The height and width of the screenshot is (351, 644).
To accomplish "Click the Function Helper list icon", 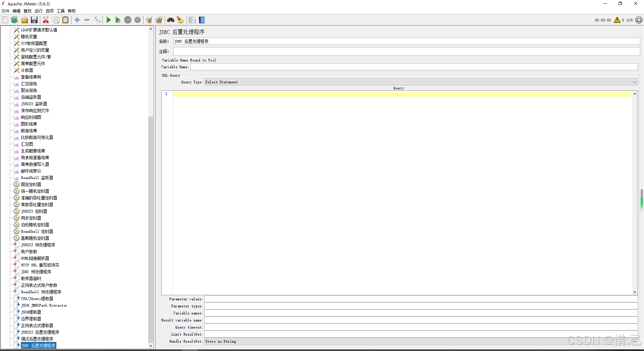I will 192,20.
